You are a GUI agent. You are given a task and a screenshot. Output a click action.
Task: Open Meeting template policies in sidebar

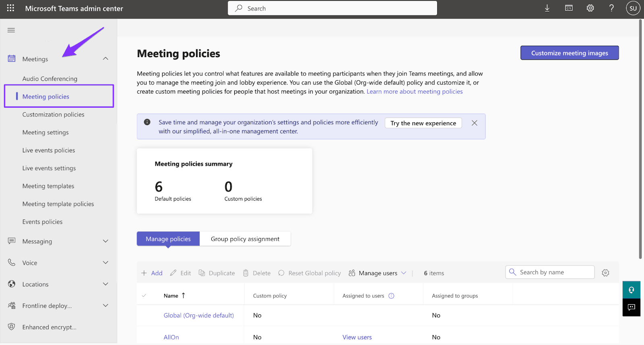[58, 204]
